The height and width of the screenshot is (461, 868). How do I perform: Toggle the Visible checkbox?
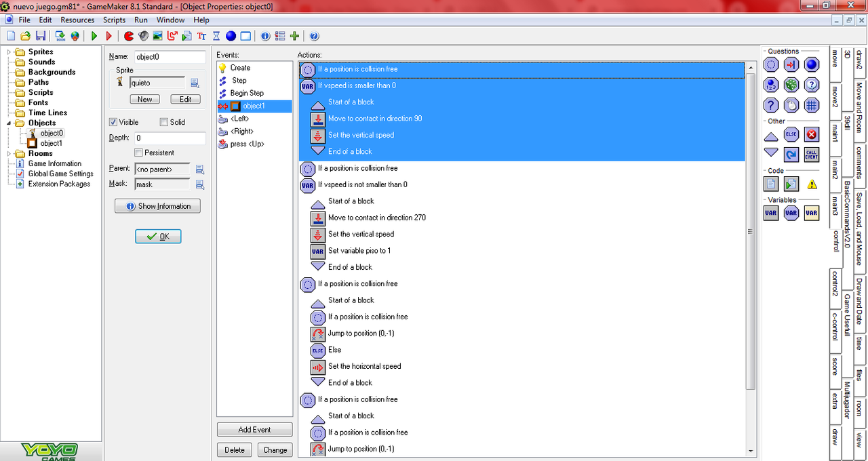pos(113,122)
